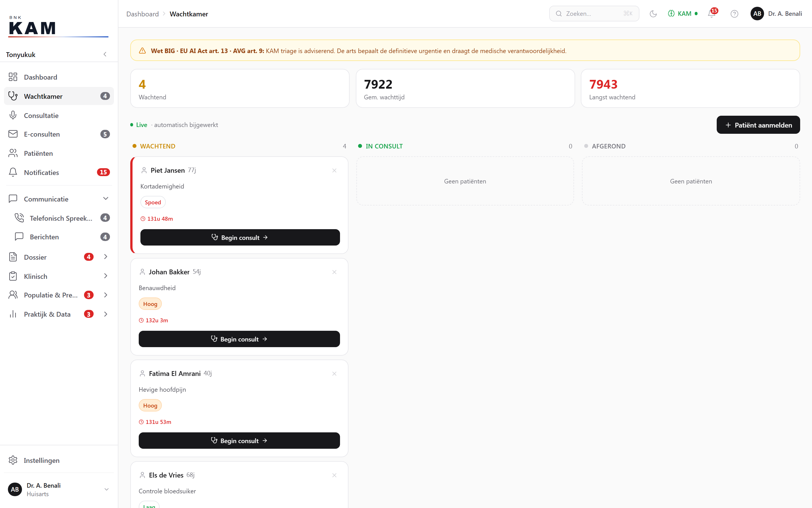Open the notifications bell in the header
This screenshot has width=812, height=508.
(x=711, y=14)
